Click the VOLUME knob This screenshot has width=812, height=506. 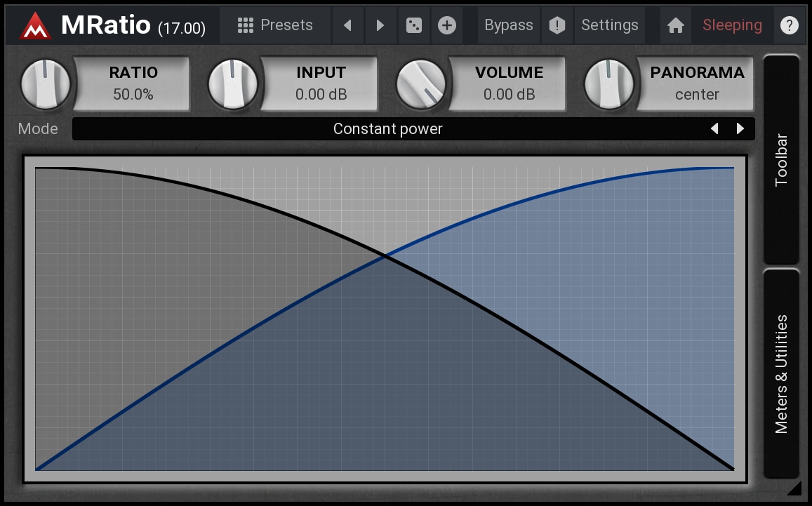(422, 84)
